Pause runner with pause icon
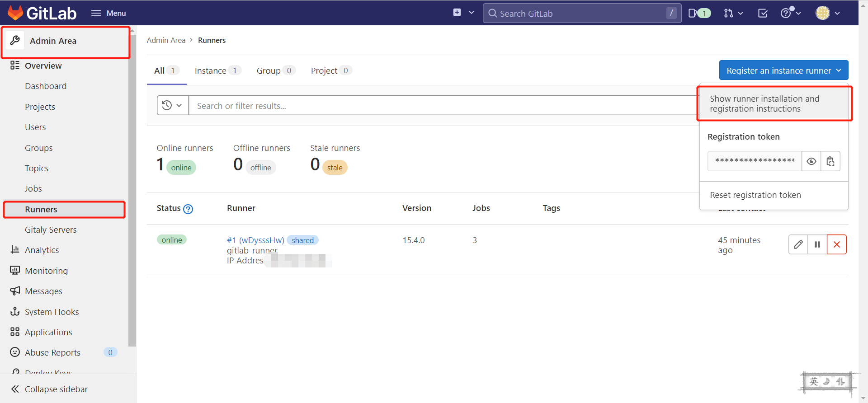This screenshot has width=868, height=403. tap(817, 244)
